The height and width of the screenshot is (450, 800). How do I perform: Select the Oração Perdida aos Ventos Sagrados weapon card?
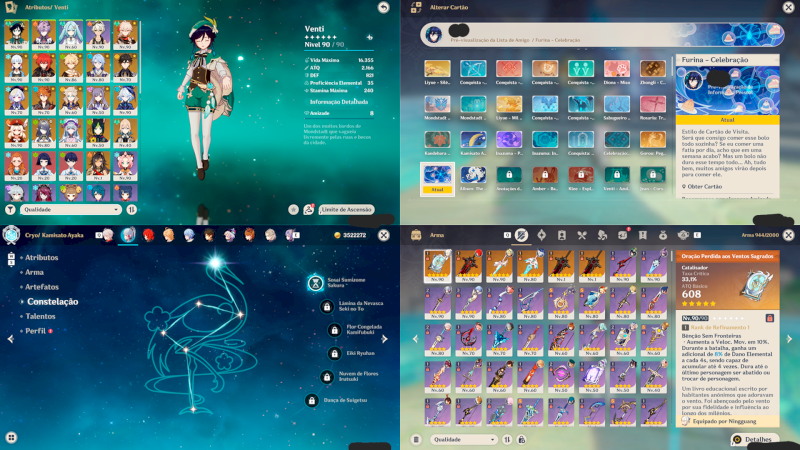pos(438,266)
